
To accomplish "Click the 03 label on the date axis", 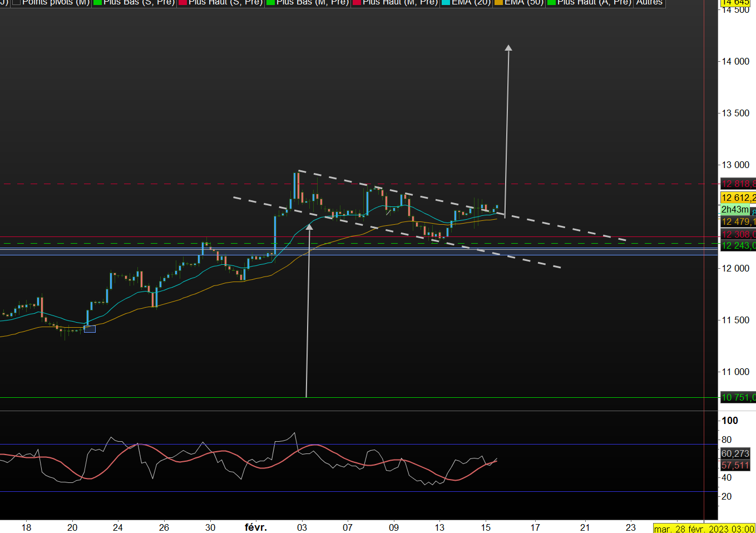I will click(x=302, y=527).
